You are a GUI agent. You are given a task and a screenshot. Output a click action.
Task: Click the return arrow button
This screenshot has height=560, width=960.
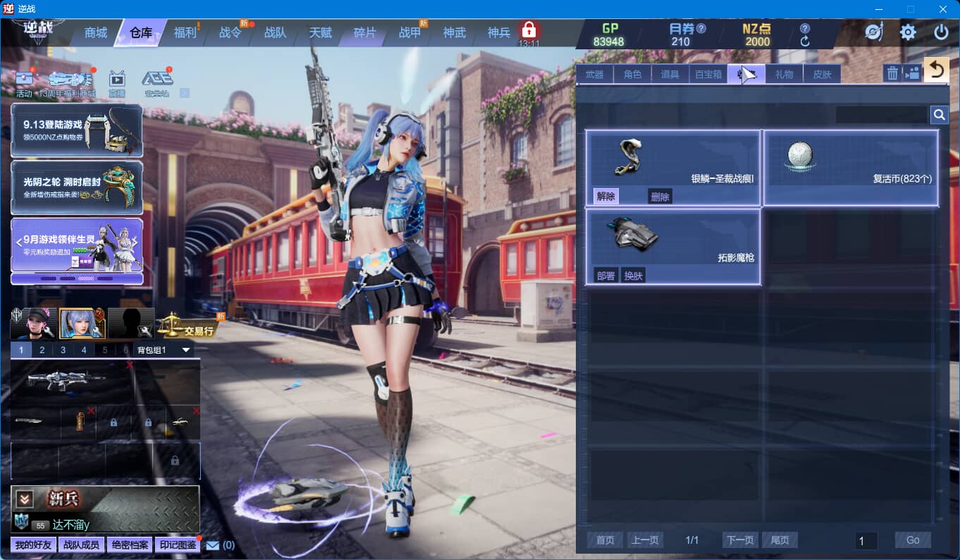pos(937,70)
